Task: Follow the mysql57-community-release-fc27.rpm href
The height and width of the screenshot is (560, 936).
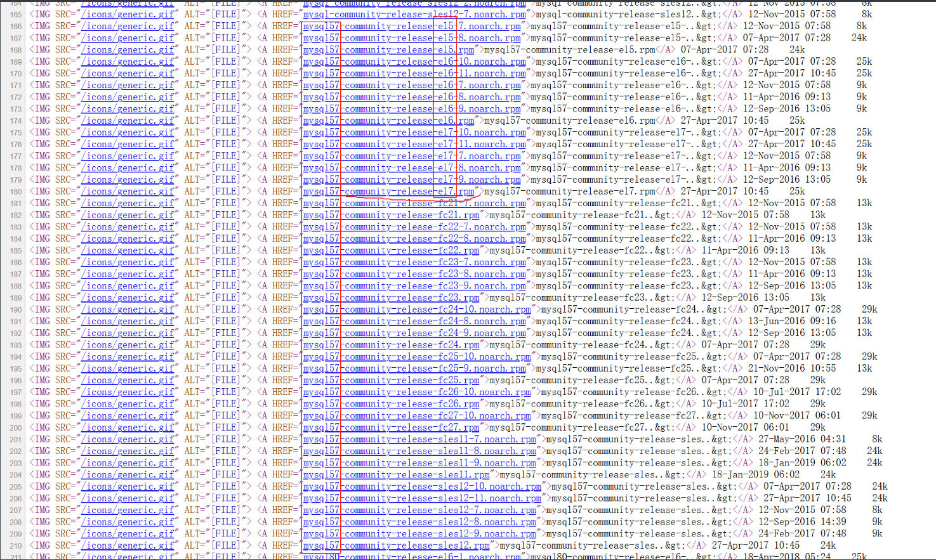Action: [391, 427]
